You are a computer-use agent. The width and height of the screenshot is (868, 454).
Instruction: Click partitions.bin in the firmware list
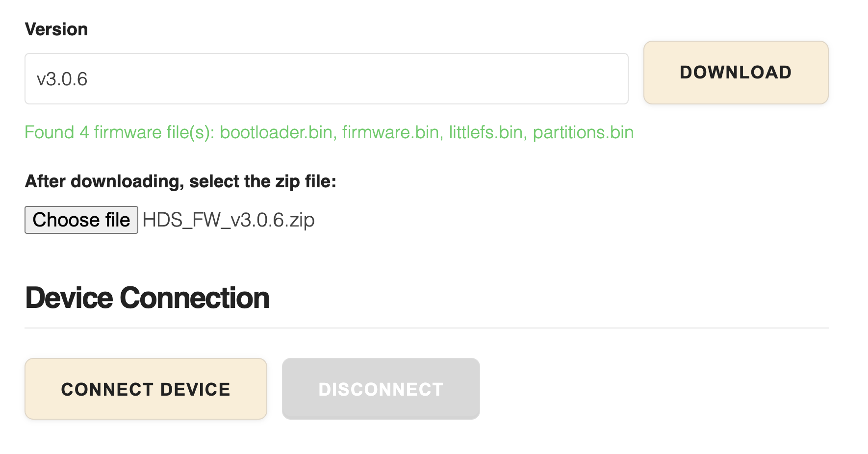click(x=583, y=132)
